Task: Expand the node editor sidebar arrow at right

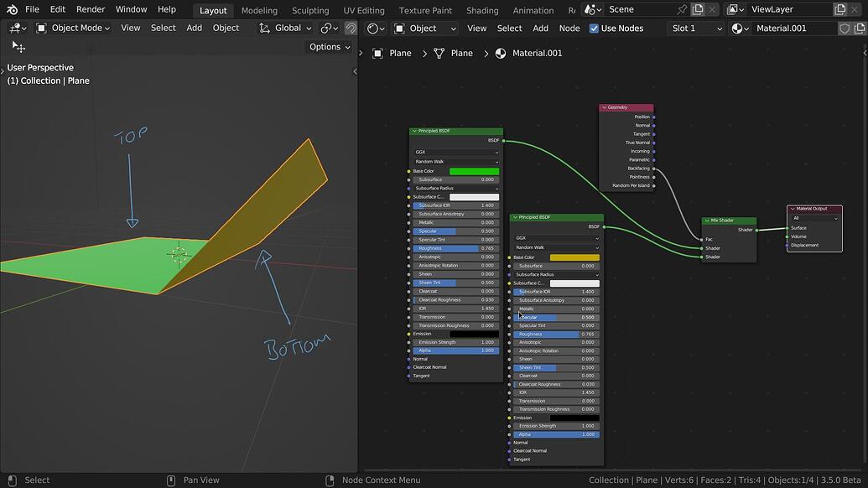Action: click(865, 53)
